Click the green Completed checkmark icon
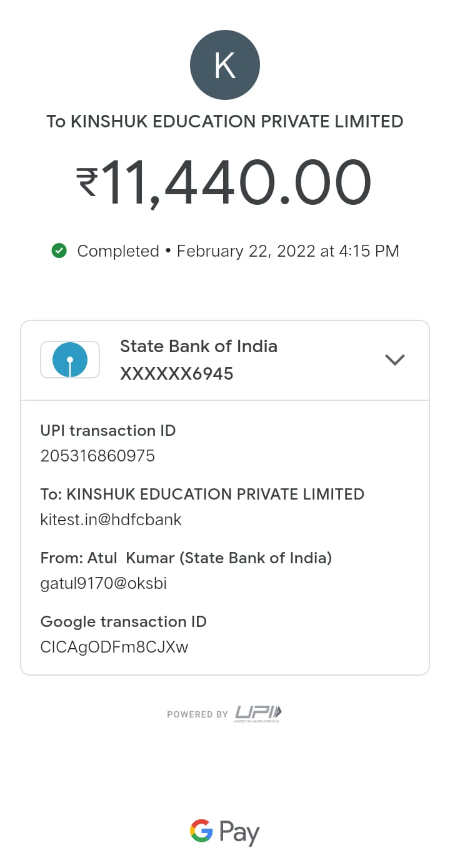 point(59,251)
